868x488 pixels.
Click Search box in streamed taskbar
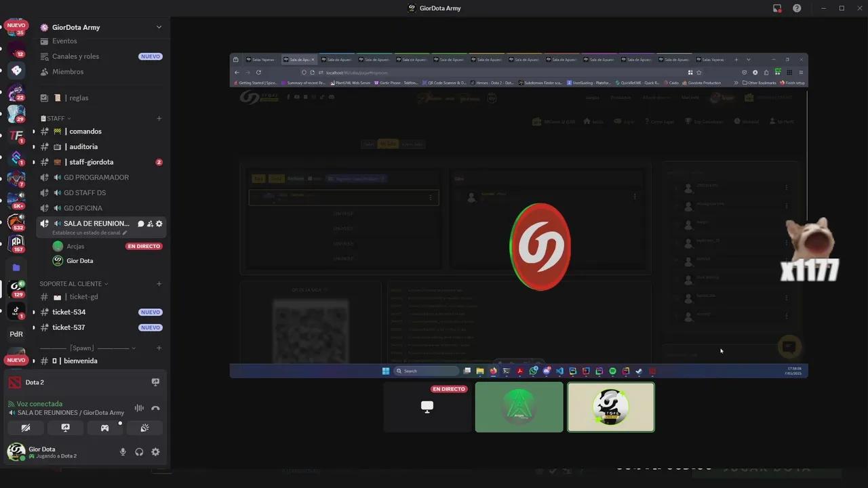pyautogui.click(x=427, y=371)
